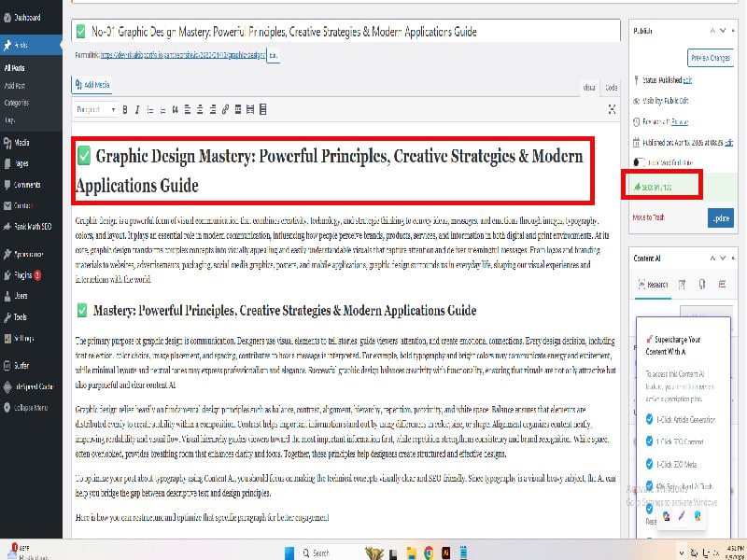Image resolution: width=747 pixels, height=560 pixels.
Task: Open Contact menu in sidebar
Action: pos(22,205)
